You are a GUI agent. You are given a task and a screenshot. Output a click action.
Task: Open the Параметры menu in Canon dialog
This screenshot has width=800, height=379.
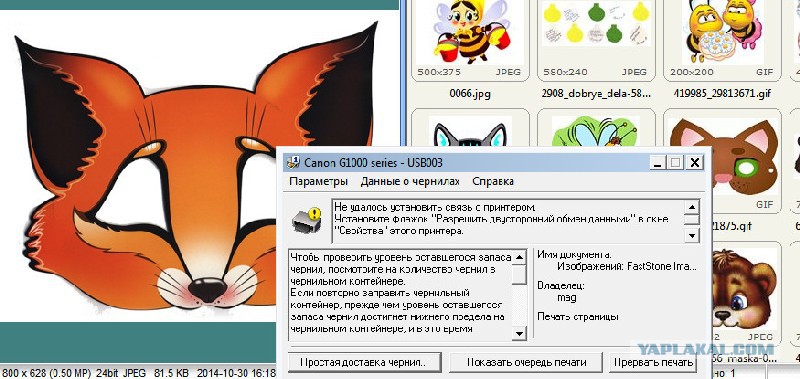coord(318,182)
